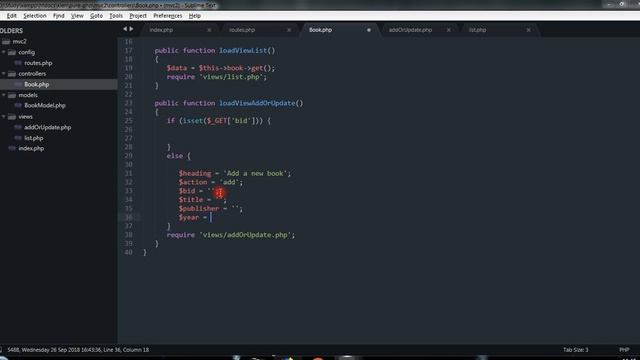Click the mvc2 folder icon
The height and width of the screenshot is (360, 640).
click(6, 42)
